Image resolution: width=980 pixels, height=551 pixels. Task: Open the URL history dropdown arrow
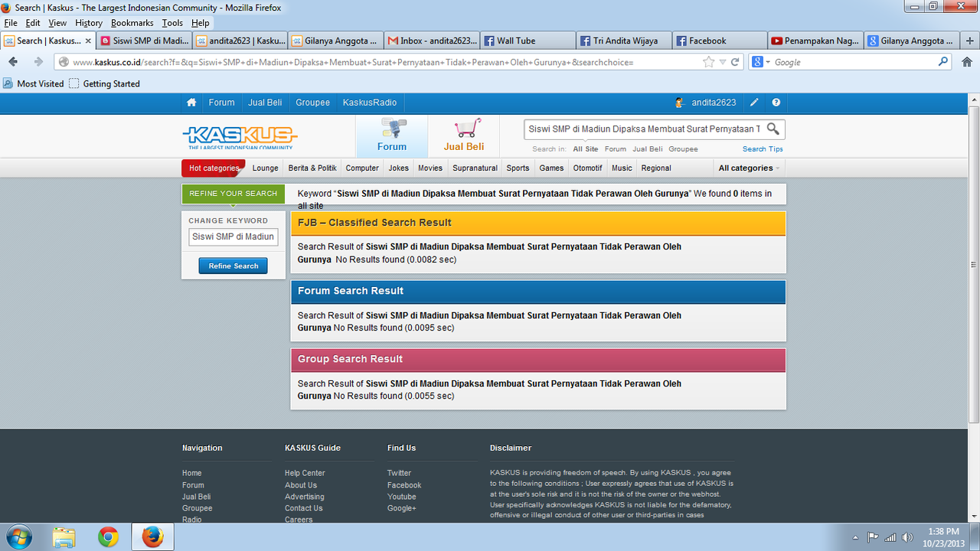click(723, 62)
